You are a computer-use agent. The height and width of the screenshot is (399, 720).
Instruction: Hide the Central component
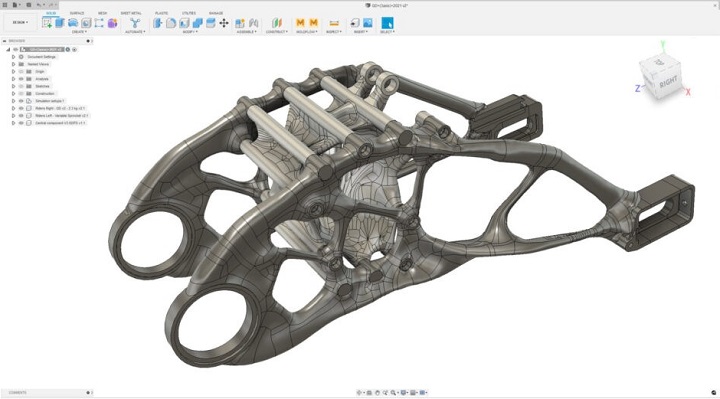click(x=21, y=123)
